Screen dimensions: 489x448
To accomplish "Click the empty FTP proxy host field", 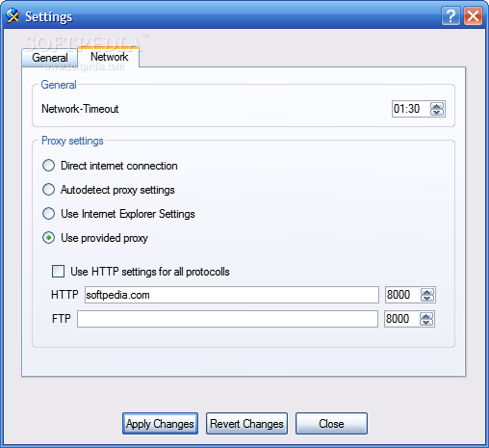I will click(227, 319).
